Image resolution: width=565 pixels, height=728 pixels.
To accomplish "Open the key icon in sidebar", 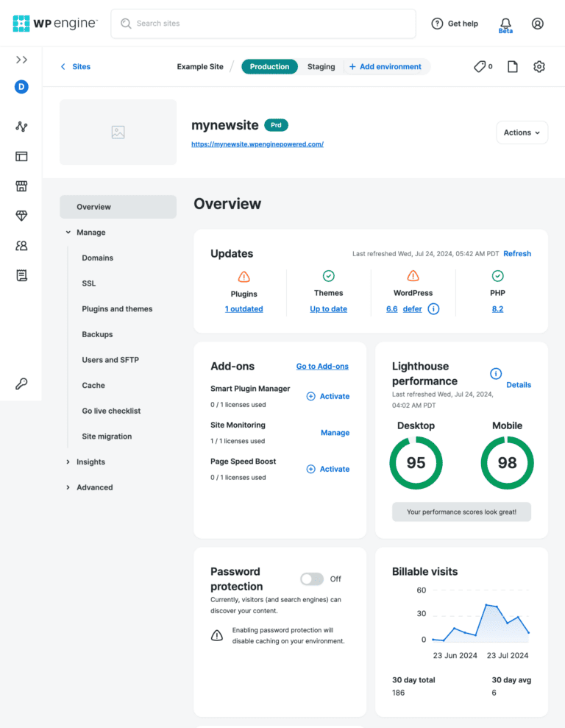I will point(21,384).
